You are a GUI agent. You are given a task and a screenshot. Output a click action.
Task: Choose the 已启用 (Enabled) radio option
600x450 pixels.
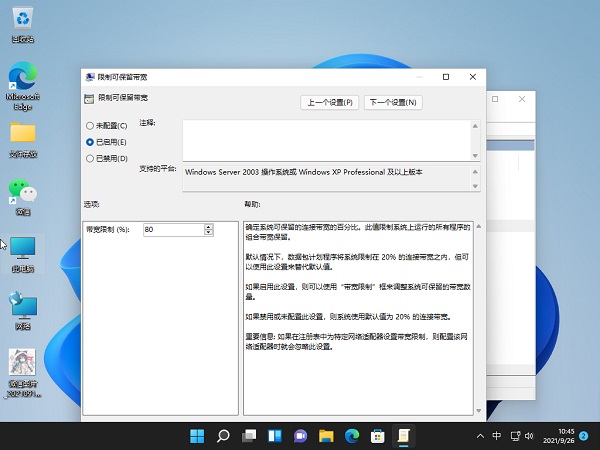click(x=90, y=142)
